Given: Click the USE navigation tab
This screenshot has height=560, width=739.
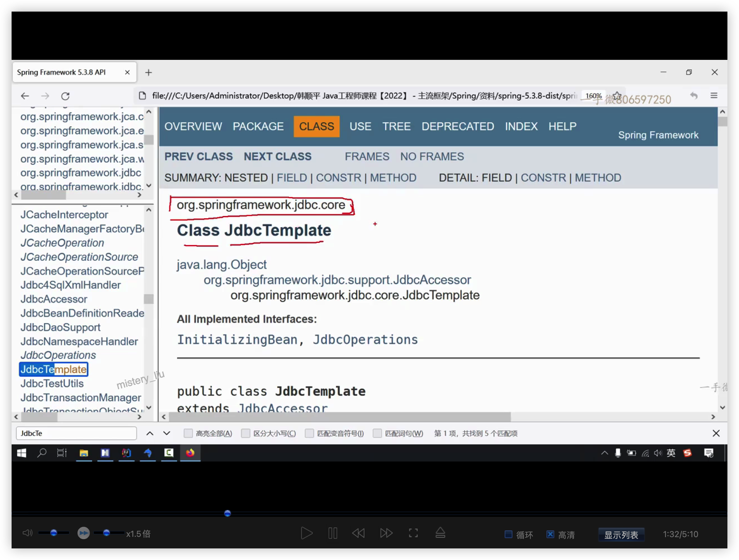Looking at the screenshot, I should 360,126.
